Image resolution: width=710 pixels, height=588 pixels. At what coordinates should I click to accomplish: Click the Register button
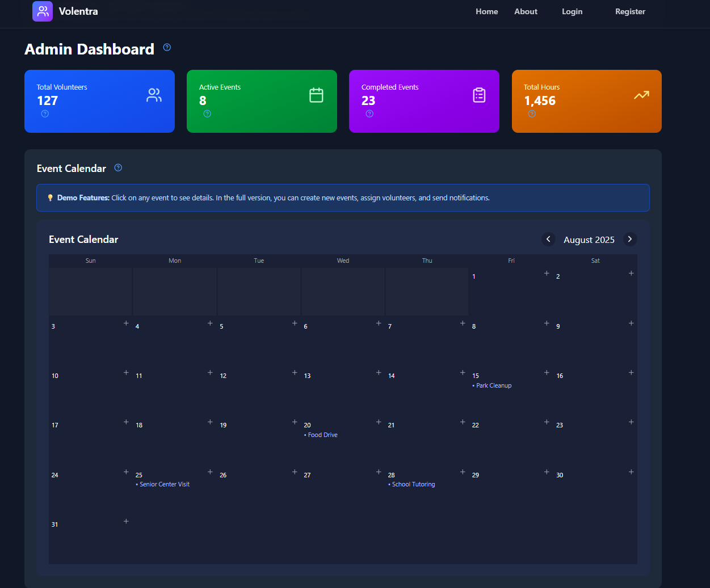click(631, 11)
